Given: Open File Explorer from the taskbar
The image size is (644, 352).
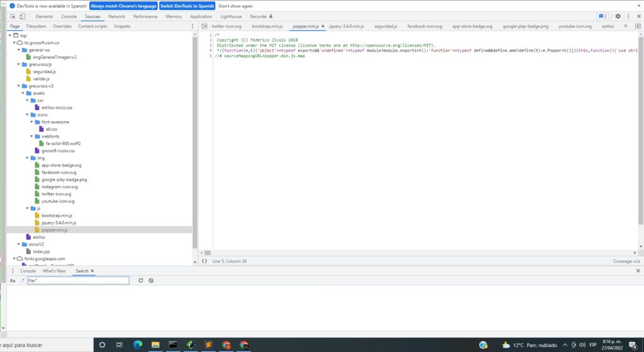Looking at the screenshot, I should [155, 345].
